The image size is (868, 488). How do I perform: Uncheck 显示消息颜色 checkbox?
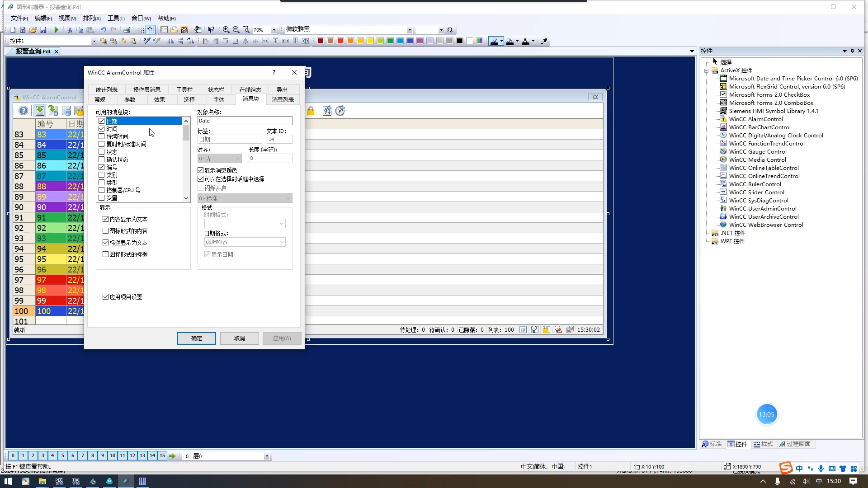pyautogui.click(x=201, y=170)
